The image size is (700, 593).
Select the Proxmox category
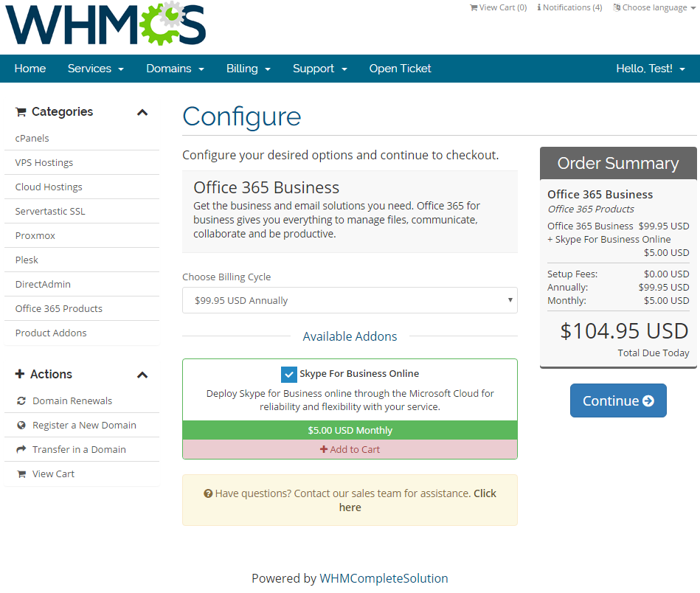[x=82, y=235]
